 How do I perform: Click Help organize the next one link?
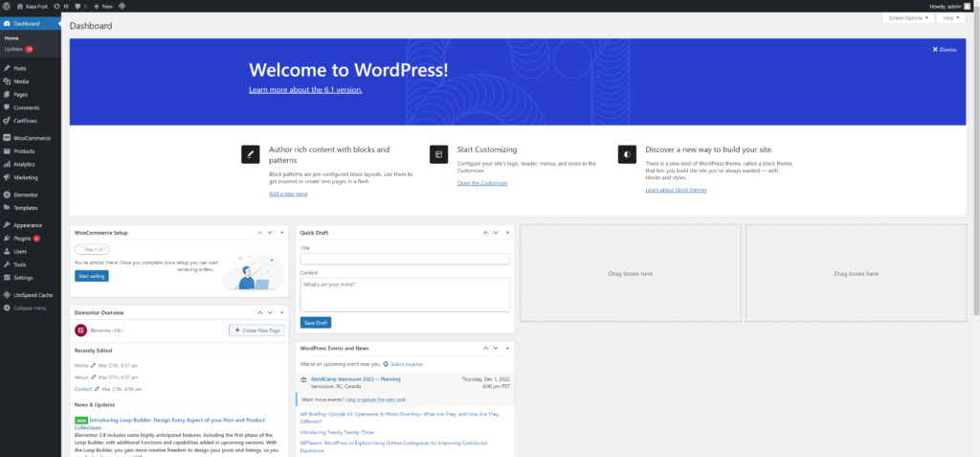(375, 399)
